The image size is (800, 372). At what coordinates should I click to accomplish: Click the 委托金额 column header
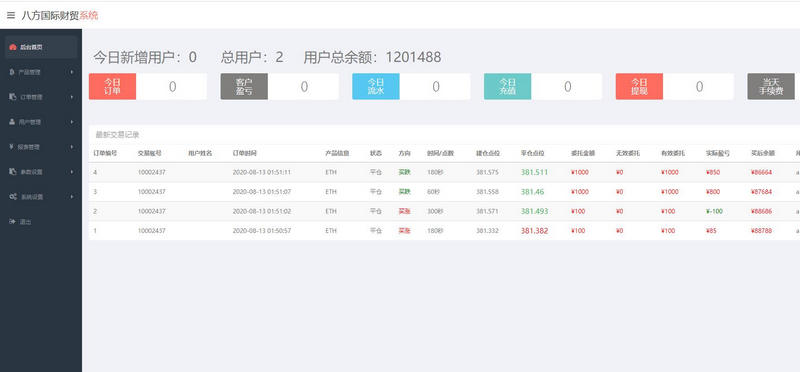[x=583, y=153]
